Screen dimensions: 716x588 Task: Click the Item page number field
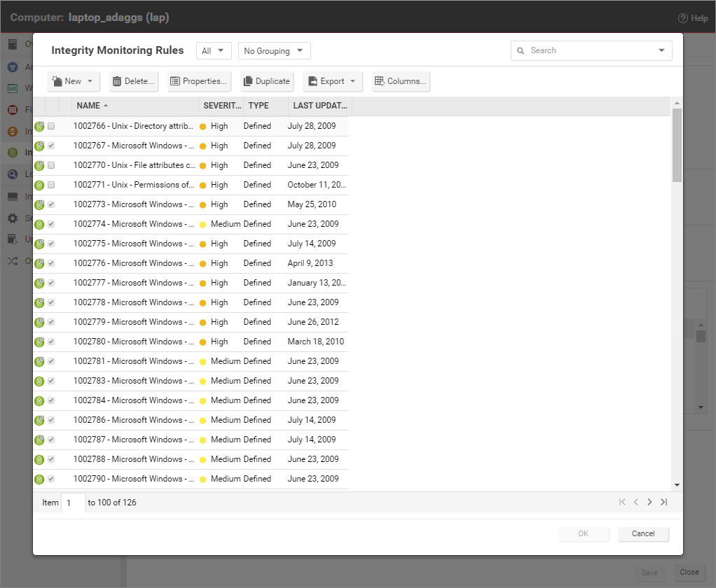pyautogui.click(x=73, y=503)
